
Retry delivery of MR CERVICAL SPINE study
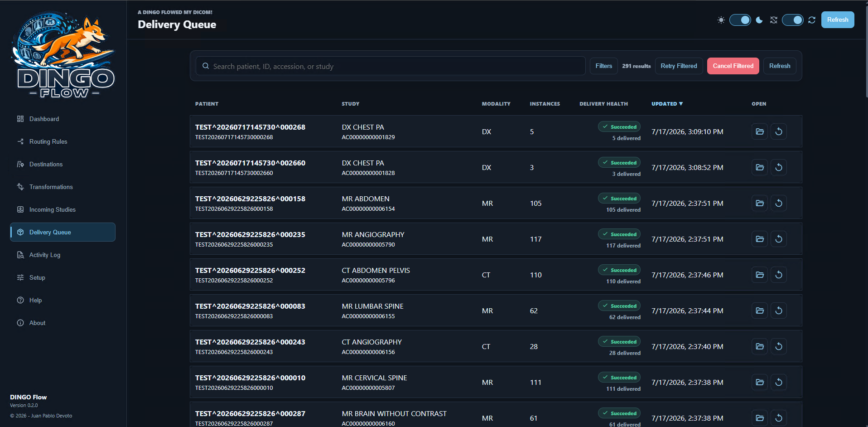pos(779,382)
